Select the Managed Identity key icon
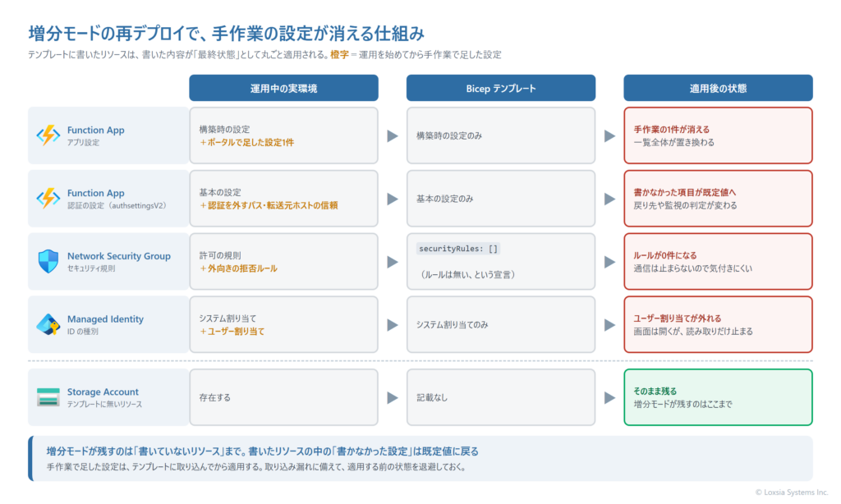The height and width of the screenshot is (504, 841). (48, 324)
